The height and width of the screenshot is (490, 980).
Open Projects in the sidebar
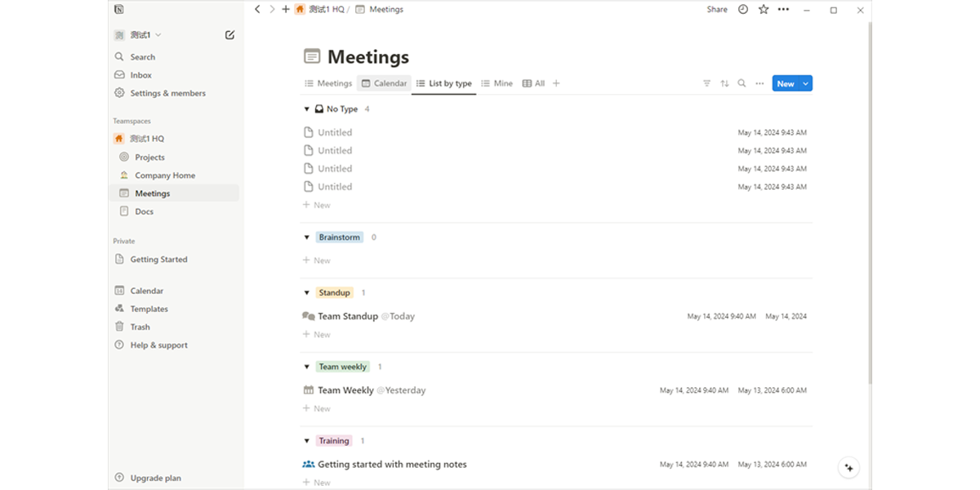point(149,157)
